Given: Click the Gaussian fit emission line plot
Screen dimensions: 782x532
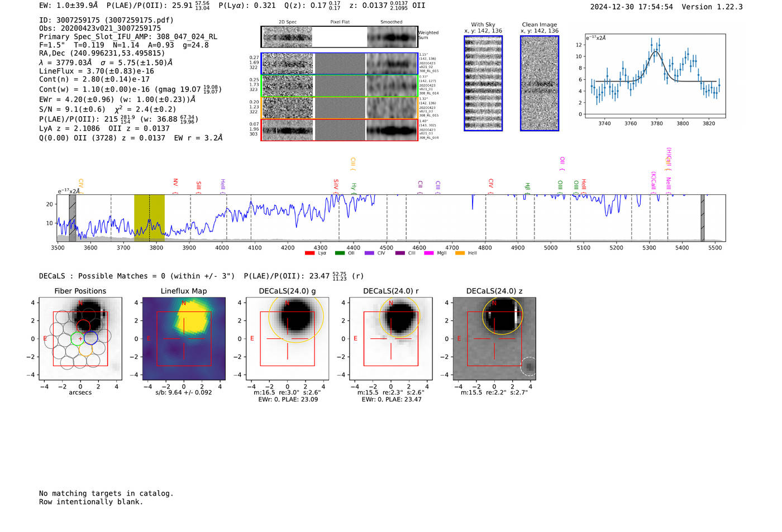Looking at the screenshot, I should tap(655, 76).
